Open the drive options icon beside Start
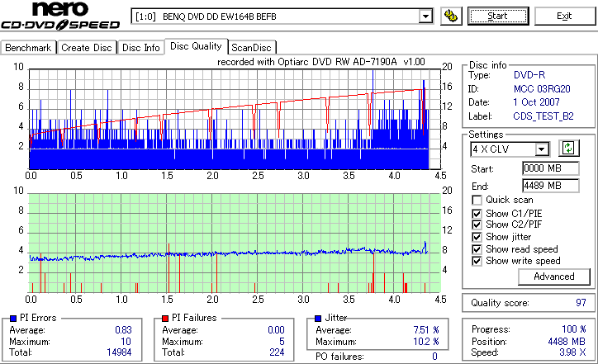Image resolution: width=598 pixels, height=364 pixels. pyautogui.click(x=451, y=16)
